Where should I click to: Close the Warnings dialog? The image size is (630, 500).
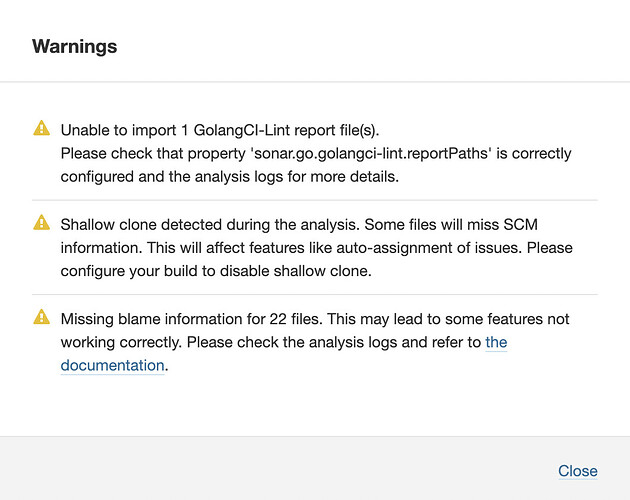[x=577, y=471]
